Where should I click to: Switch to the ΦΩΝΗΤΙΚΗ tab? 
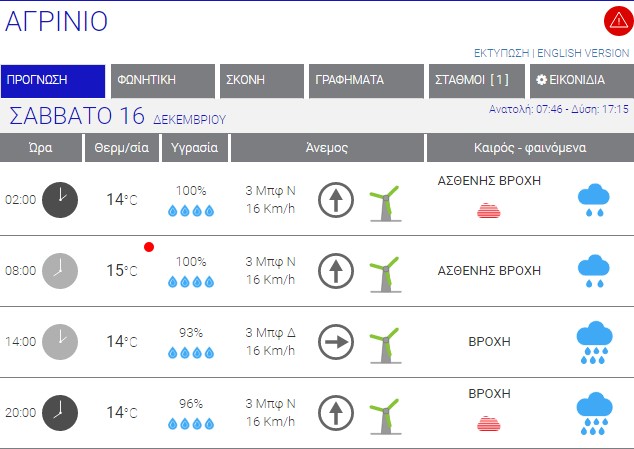pos(163,81)
